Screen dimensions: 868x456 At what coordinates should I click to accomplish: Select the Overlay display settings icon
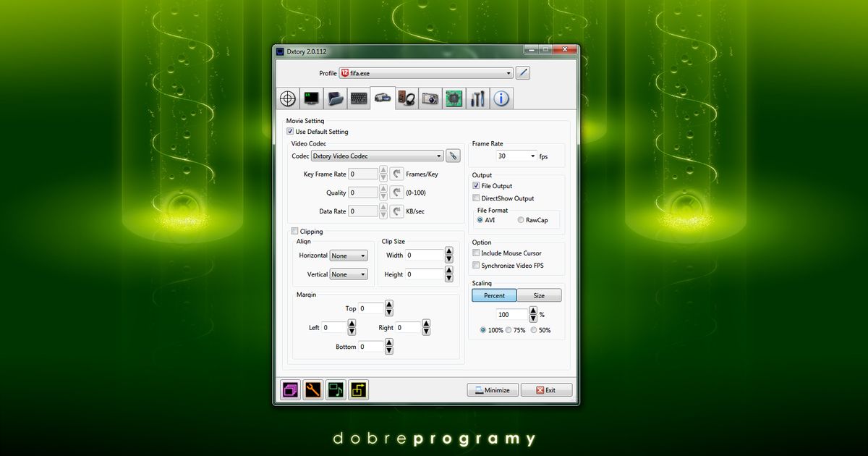(x=311, y=98)
